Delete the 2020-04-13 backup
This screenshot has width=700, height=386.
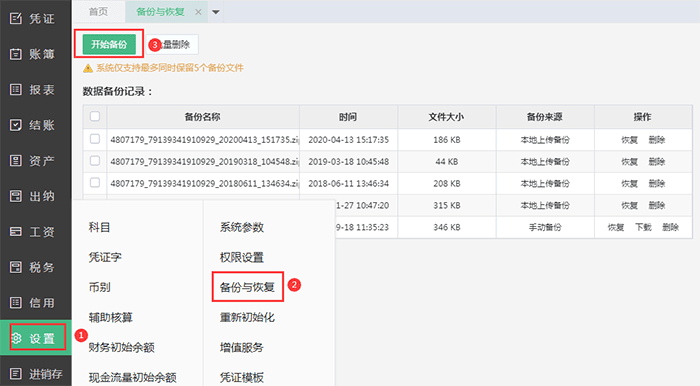[x=657, y=140]
